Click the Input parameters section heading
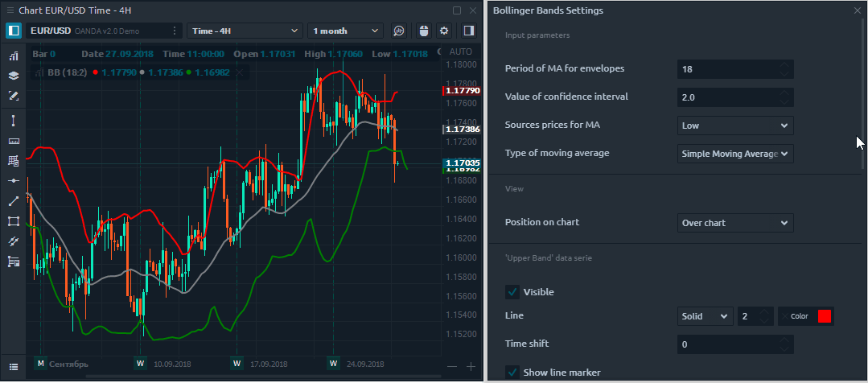Image resolution: width=868 pixels, height=383 pixels. 537,35
